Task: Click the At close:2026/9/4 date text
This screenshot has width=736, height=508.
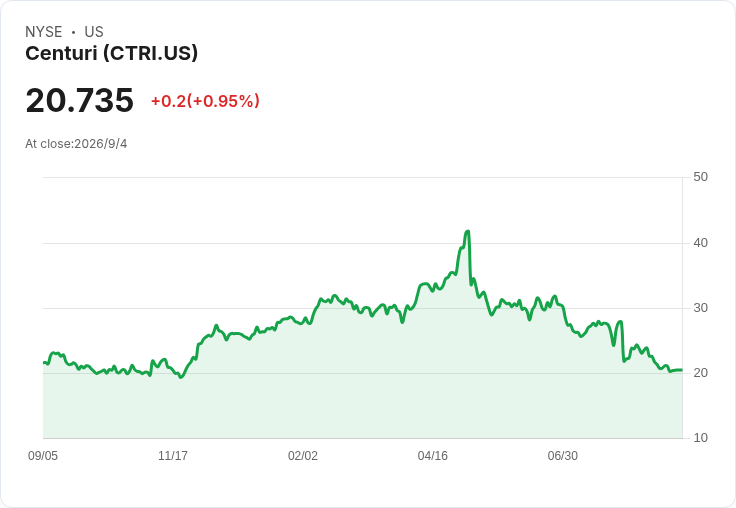Action: 76,144
